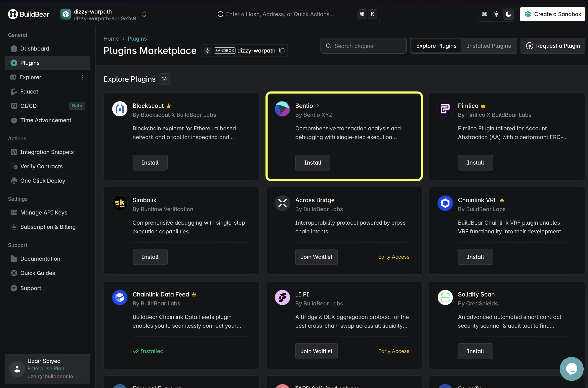Viewport: 588px width, 388px height.
Task: Open Verify Contracts
Action: (47, 166)
